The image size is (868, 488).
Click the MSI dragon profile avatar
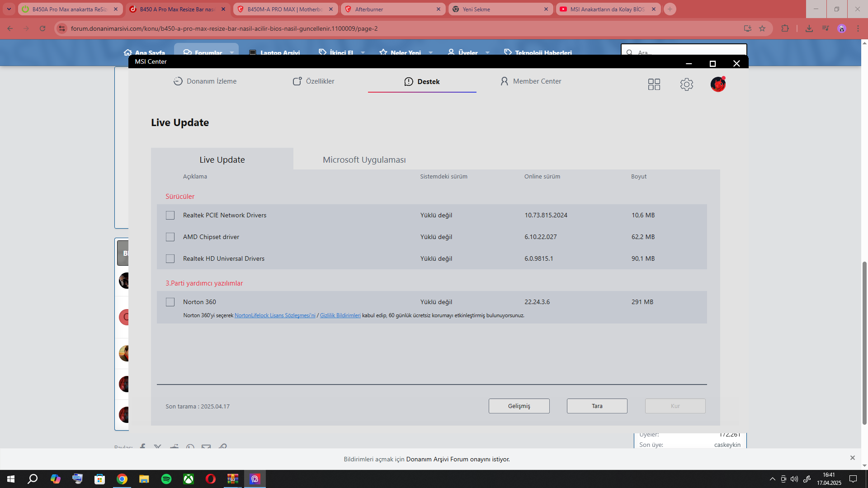717,84
